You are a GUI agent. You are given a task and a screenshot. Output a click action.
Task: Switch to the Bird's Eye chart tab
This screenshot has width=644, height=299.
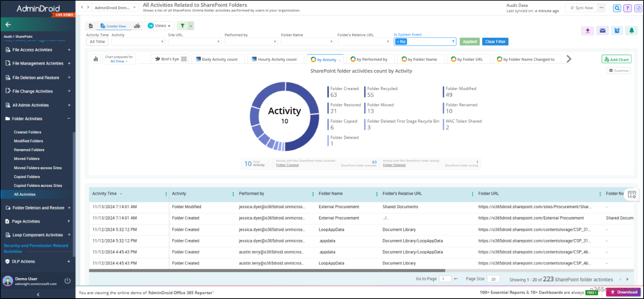tap(169, 59)
